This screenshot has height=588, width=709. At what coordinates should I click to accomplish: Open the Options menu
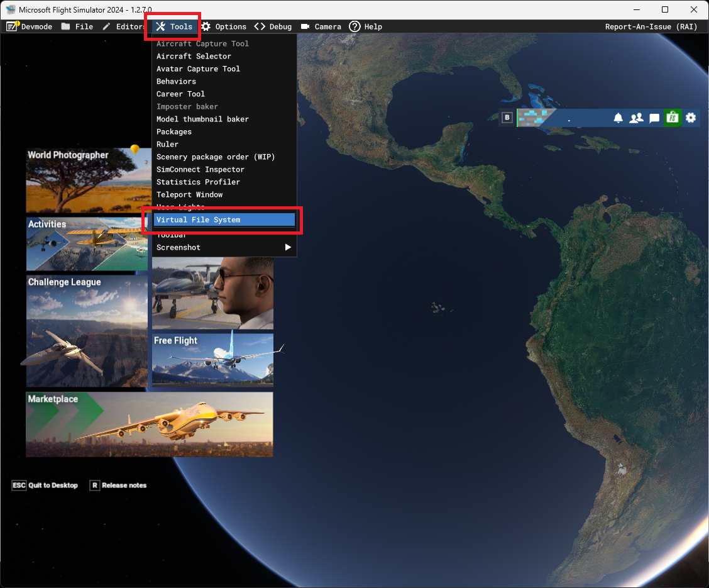224,26
